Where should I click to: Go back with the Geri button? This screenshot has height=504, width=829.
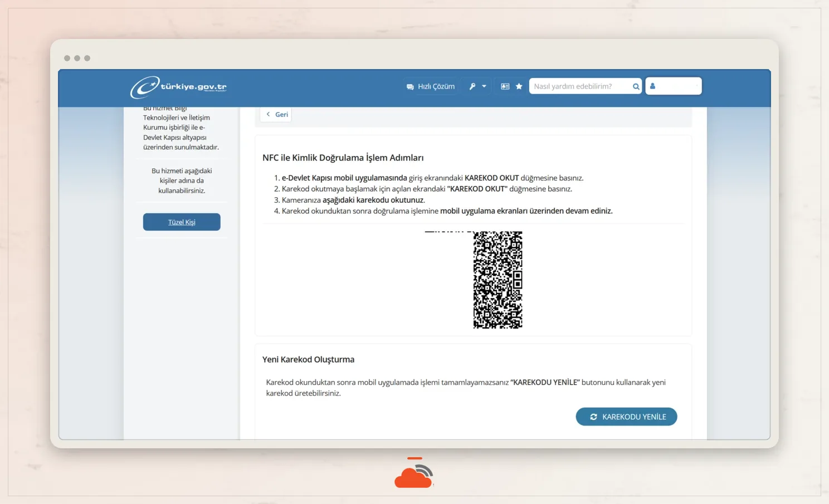coord(276,114)
